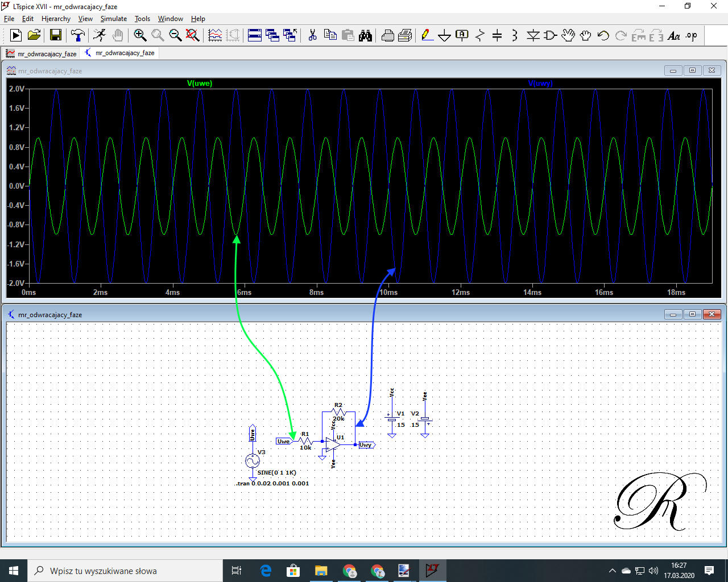Autorange the plot axes via toolbar icon

pos(215,35)
